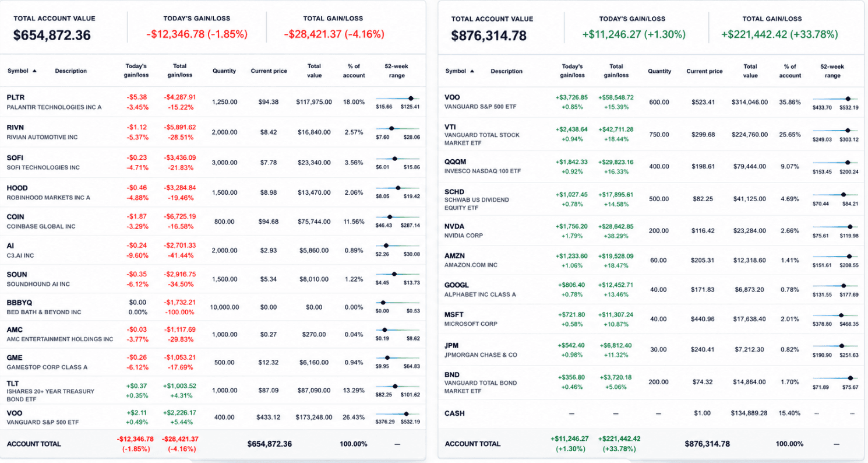
Task: Sort $654,872.36 account by Current price header
Action: (269, 71)
